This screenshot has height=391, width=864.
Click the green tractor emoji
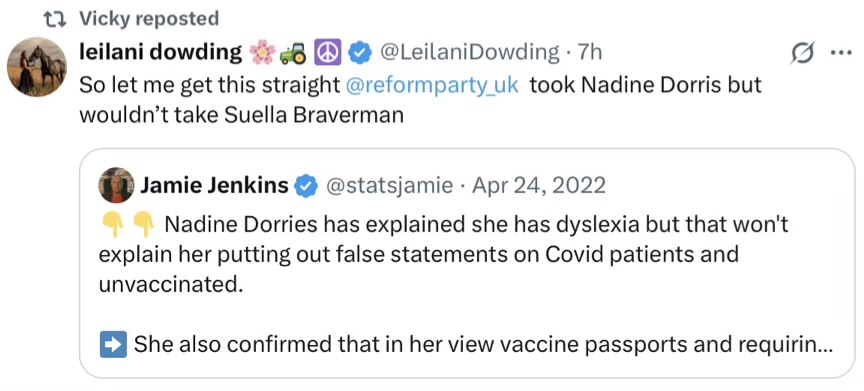[293, 53]
